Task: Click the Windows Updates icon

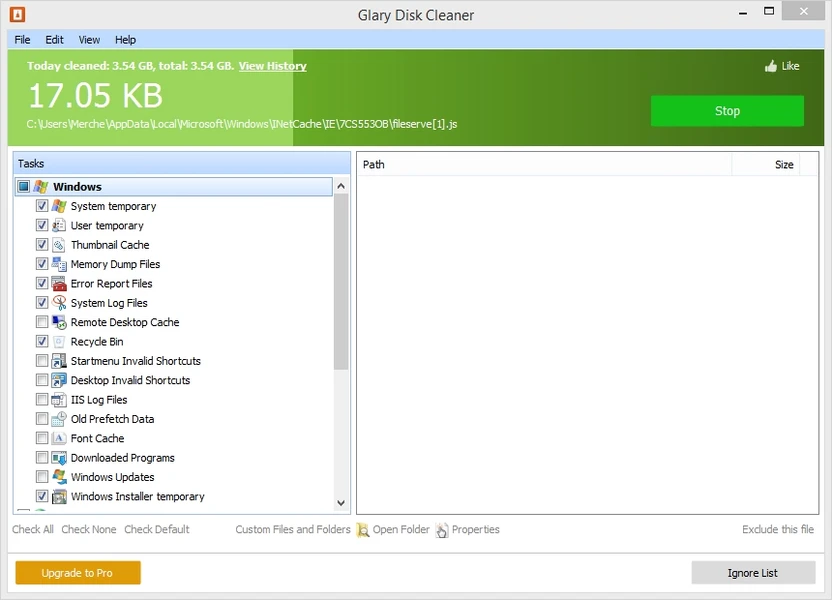Action: point(59,477)
